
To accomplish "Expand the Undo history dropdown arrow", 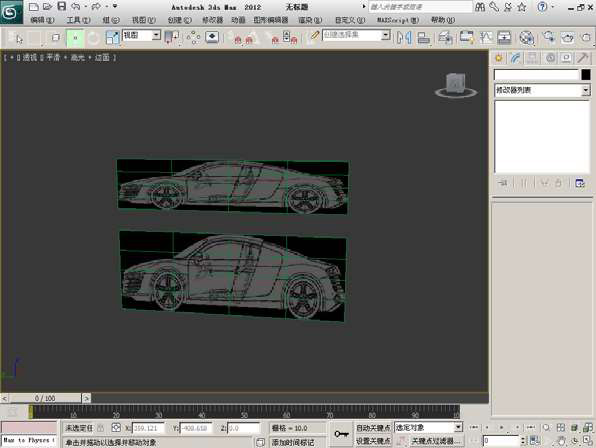I will pos(85,6).
